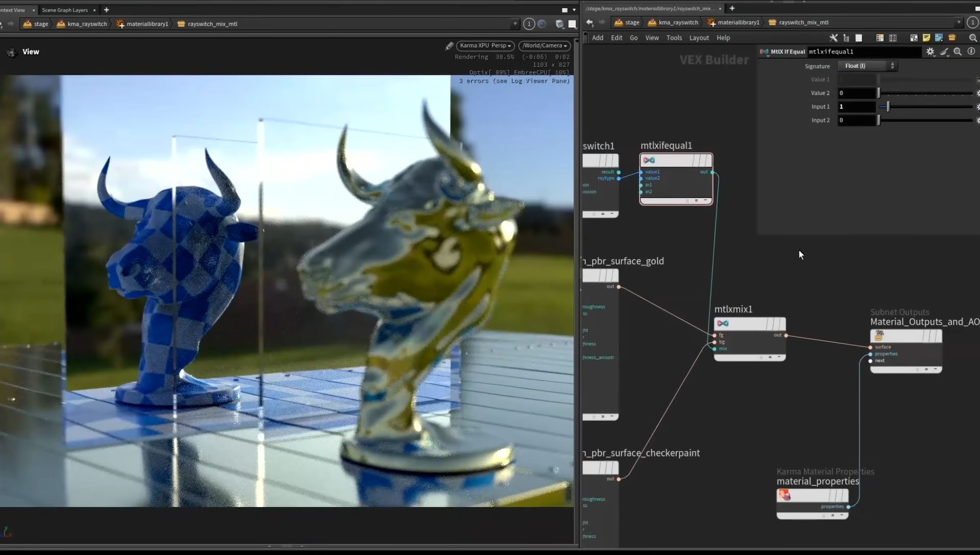Click kma_rayswitch in viewport path bar

coord(82,23)
